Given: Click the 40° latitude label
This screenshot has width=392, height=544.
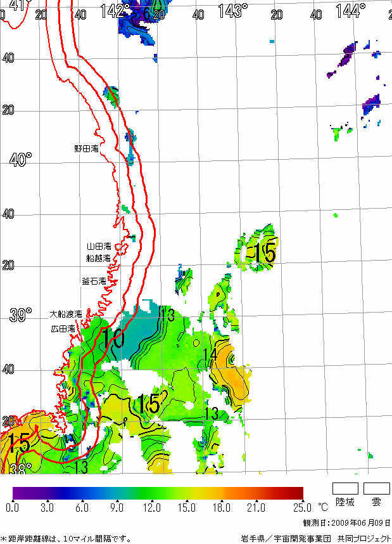Looking at the screenshot, I should pos(20,160).
